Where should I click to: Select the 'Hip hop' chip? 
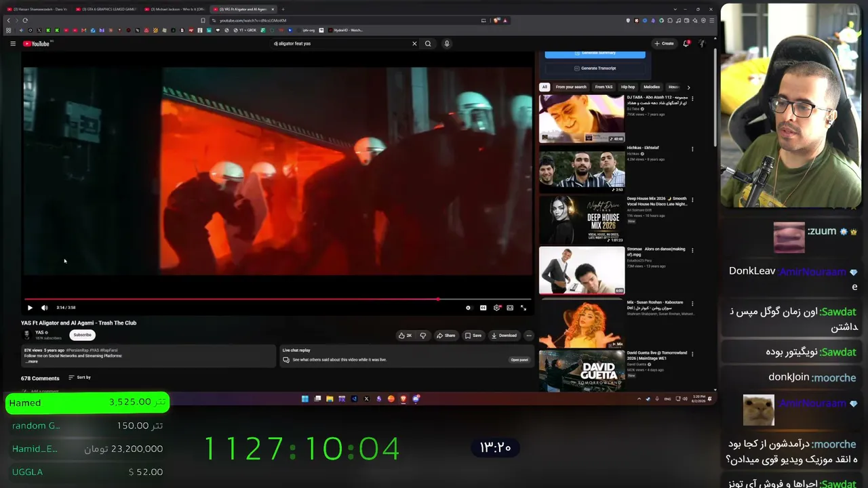click(628, 87)
